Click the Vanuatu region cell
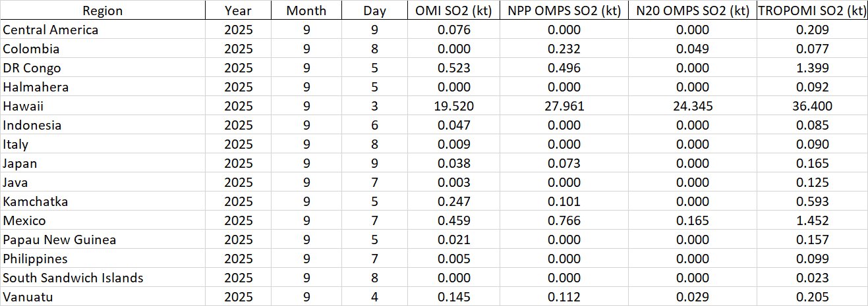The height and width of the screenshot is (306, 868). (28, 297)
